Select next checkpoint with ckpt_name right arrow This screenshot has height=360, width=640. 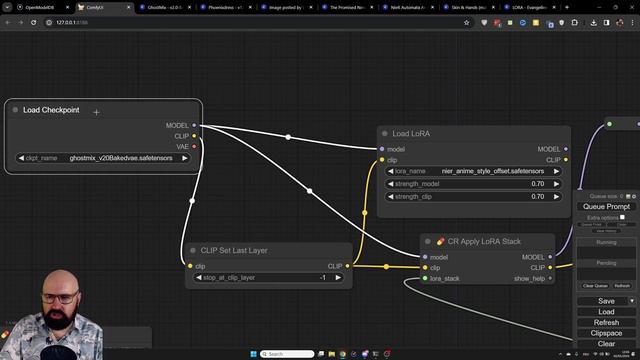click(x=184, y=158)
